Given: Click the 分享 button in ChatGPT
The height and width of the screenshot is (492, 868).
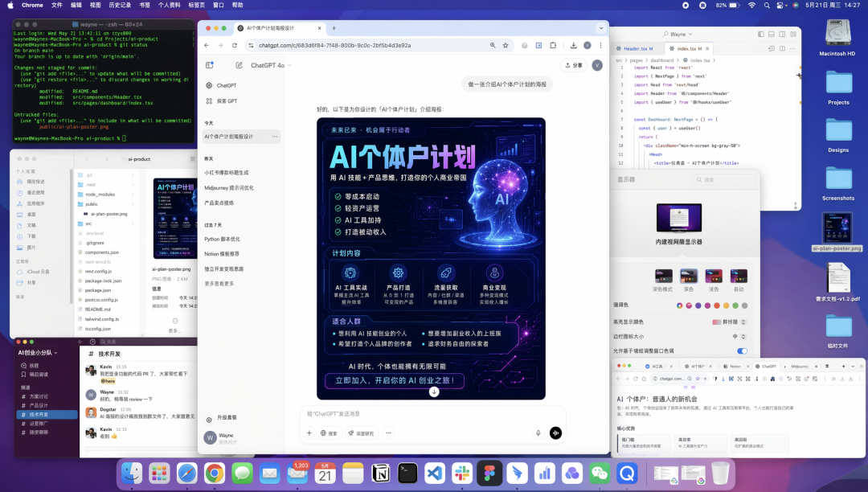Looking at the screenshot, I should click(x=574, y=65).
